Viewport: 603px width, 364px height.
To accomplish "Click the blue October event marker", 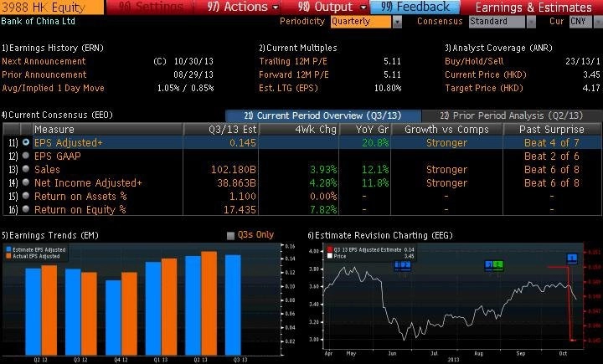I will coord(572,259).
